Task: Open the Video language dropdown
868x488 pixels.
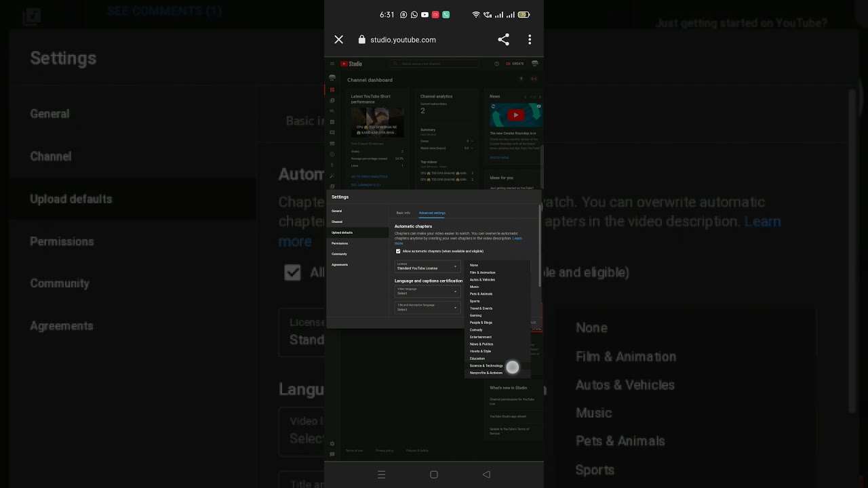Action: click(x=428, y=291)
